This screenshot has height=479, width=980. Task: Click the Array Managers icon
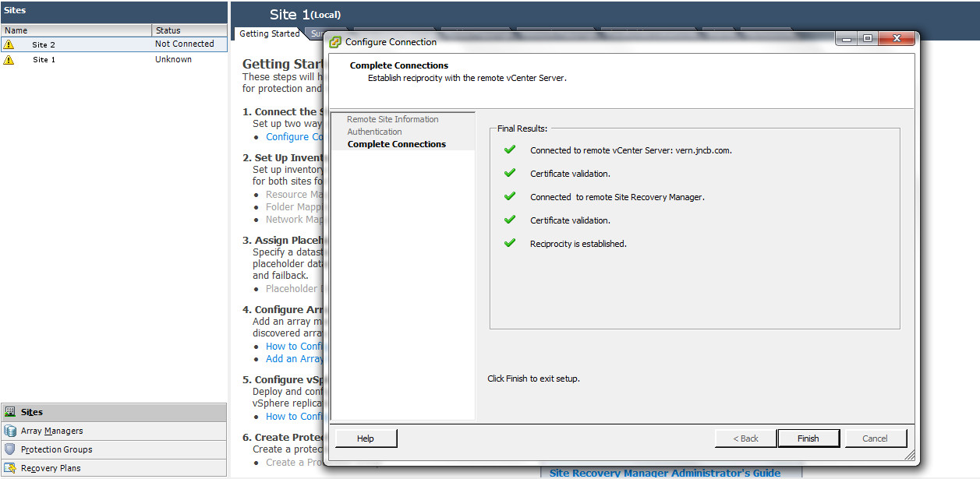[x=10, y=431]
